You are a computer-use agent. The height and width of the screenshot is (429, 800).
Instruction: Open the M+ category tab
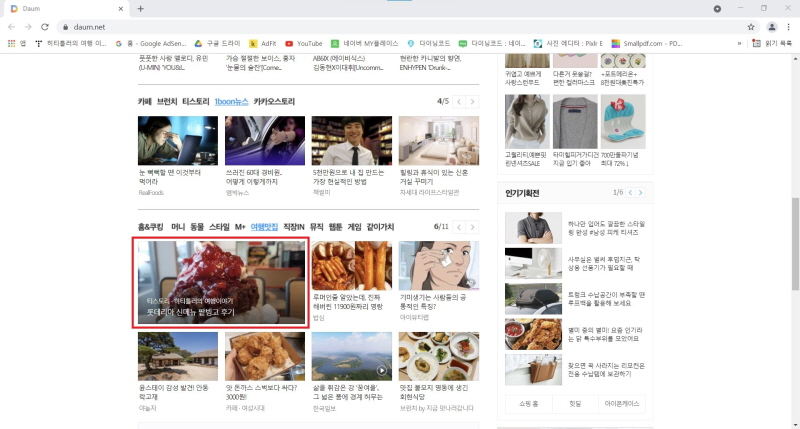240,227
